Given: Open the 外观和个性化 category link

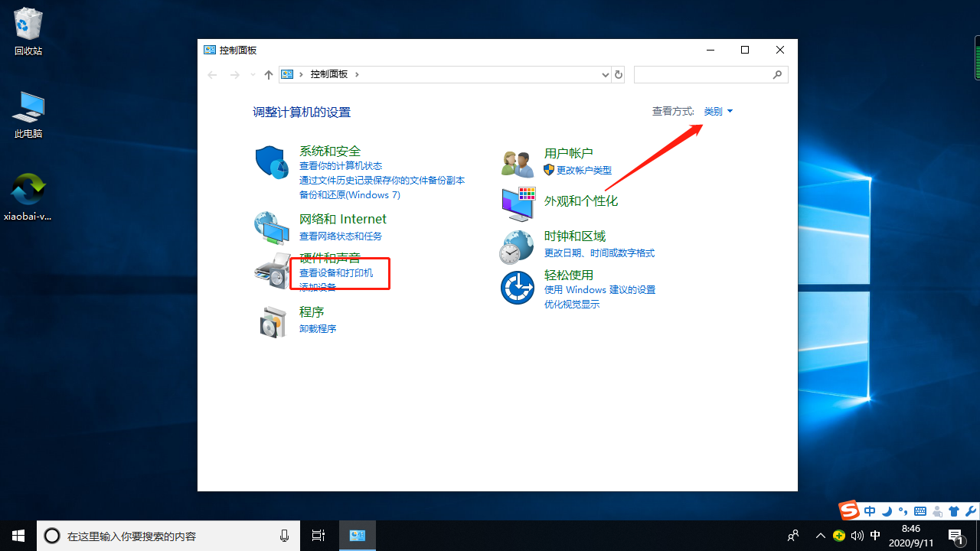Looking at the screenshot, I should tap(581, 201).
